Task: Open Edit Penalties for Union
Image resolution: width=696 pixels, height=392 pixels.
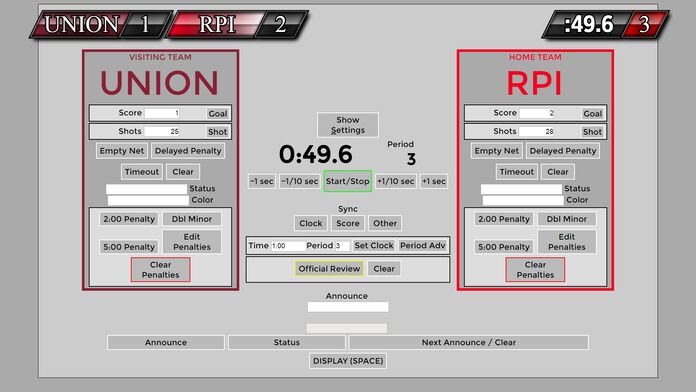Action: [192, 242]
